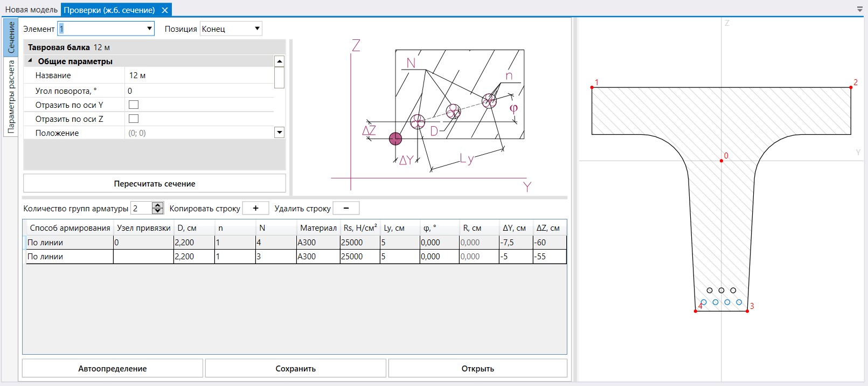Select the Проверки (ж.б. сечение) tab
Viewport: 868px width, 386px height.
(109, 10)
